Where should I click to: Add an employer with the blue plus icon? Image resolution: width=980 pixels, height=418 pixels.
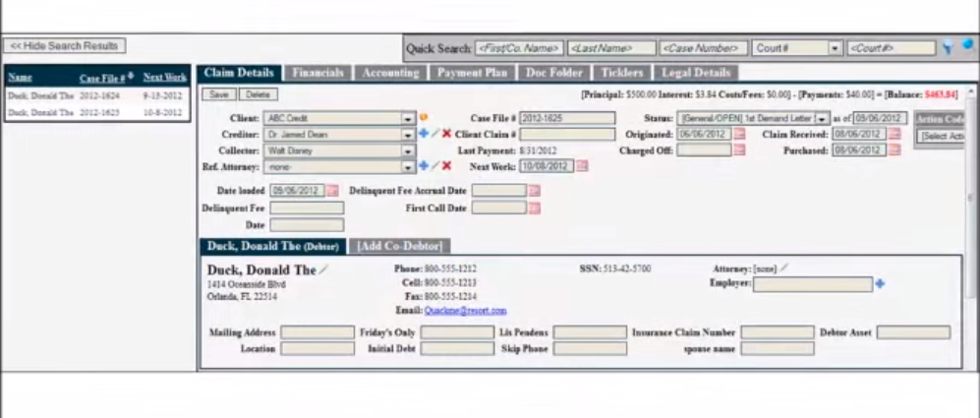click(880, 284)
